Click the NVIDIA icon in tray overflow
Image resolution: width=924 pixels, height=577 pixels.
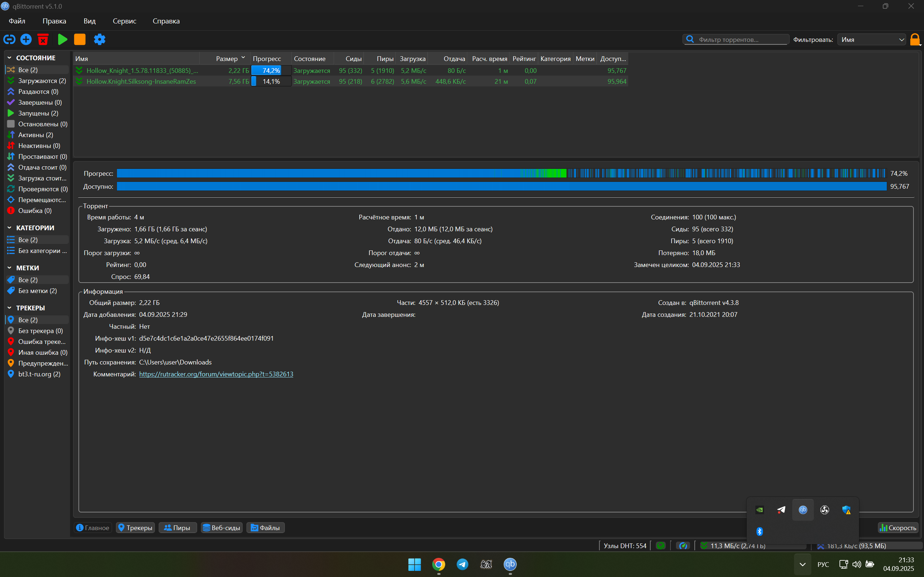[x=760, y=510]
